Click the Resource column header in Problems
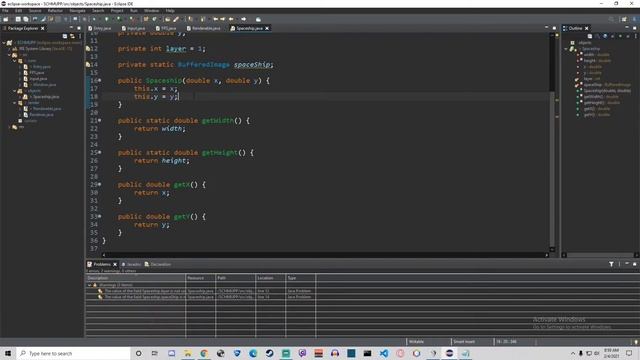 [x=200, y=278]
